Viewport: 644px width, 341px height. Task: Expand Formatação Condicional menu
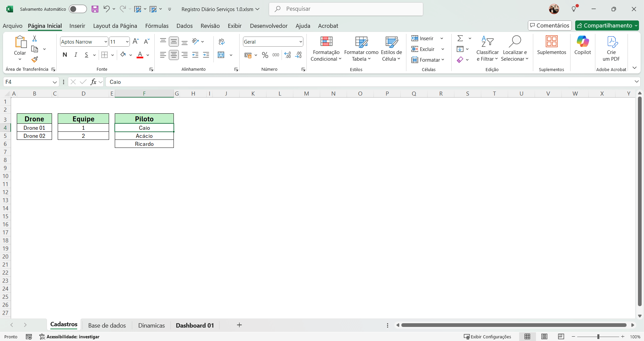pos(326,49)
